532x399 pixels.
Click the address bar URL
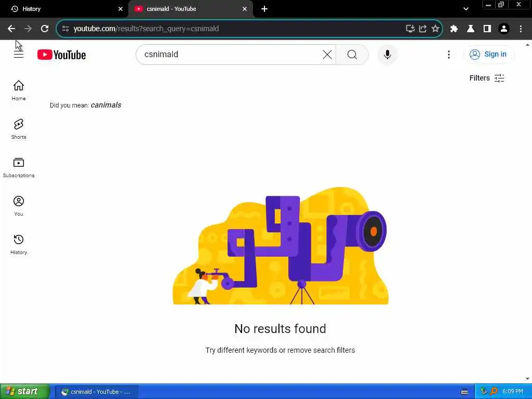(x=146, y=29)
